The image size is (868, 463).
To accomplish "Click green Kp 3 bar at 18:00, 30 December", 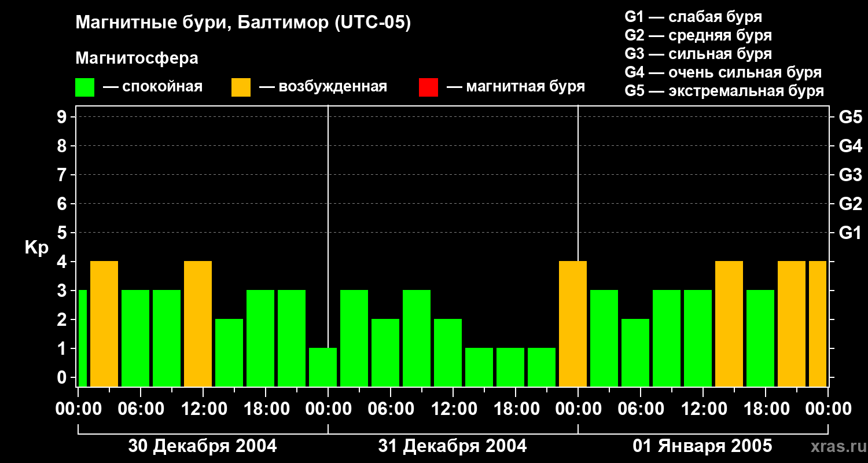I will click(x=260, y=338).
